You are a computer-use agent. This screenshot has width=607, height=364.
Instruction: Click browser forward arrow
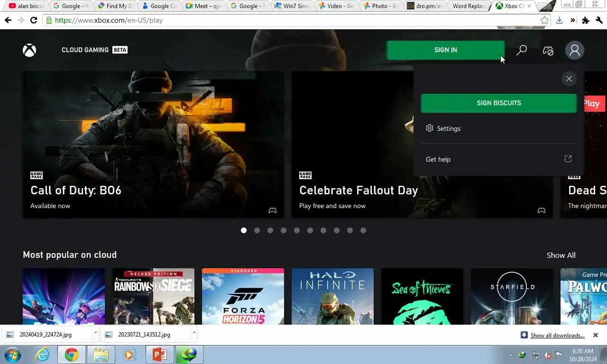pyautogui.click(x=20, y=20)
